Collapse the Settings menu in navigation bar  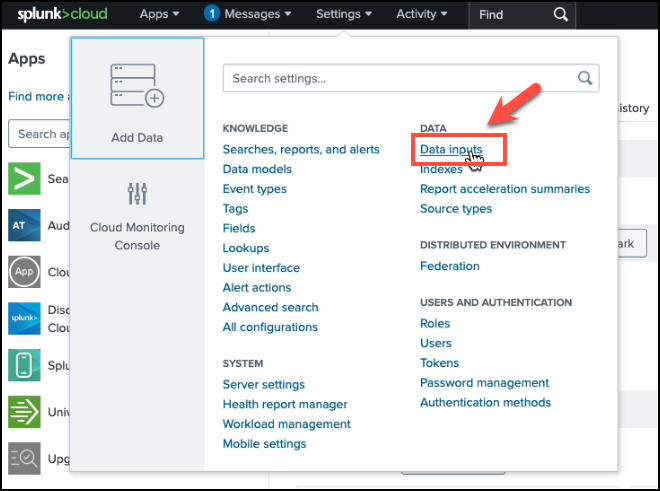pyautogui.click(x=343, y=14)
